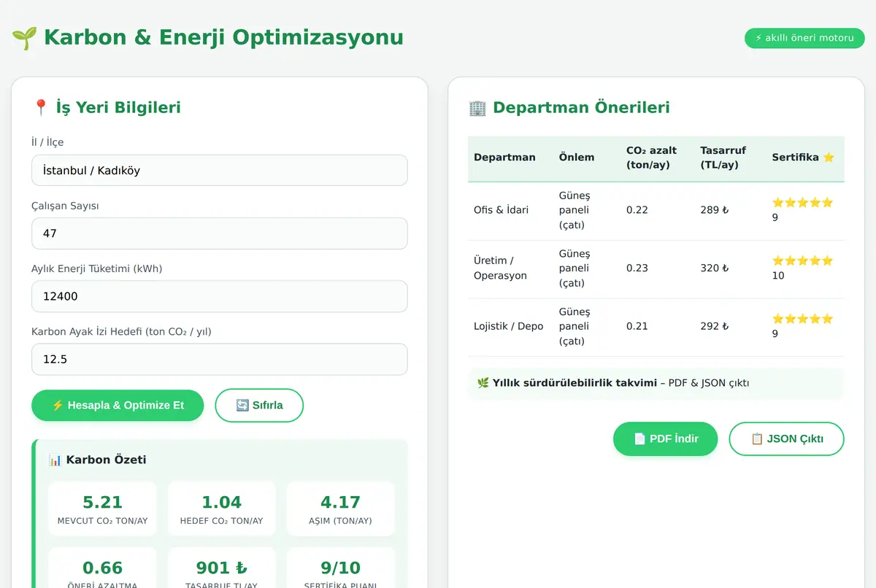876x588 pixels.
Task: Focus the Karbon Ayak İzi Hedefi field
Action: point(220,359)
